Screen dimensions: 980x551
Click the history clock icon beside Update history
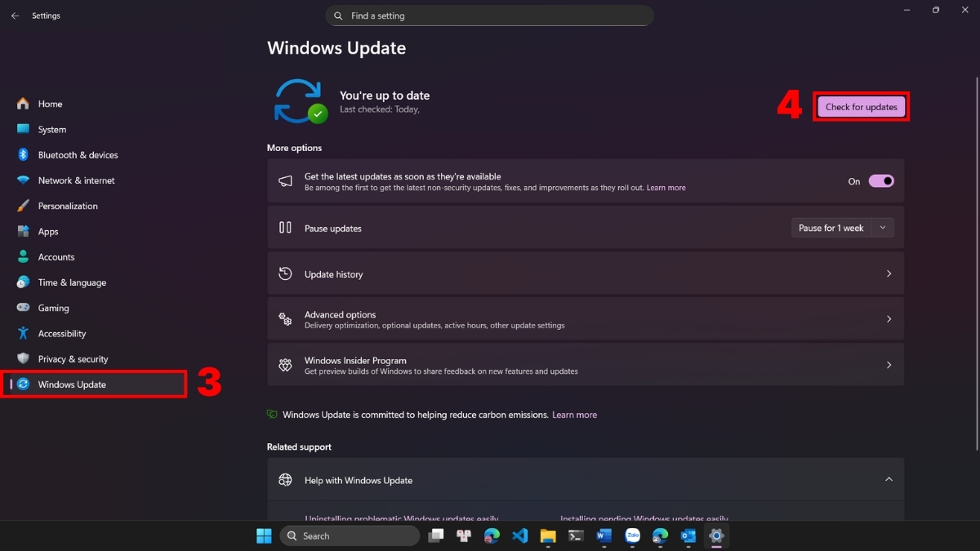285,273
